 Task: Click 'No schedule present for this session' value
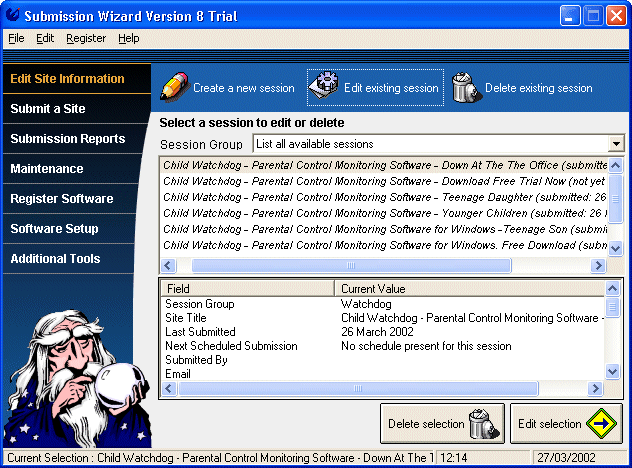click(426, 346)
